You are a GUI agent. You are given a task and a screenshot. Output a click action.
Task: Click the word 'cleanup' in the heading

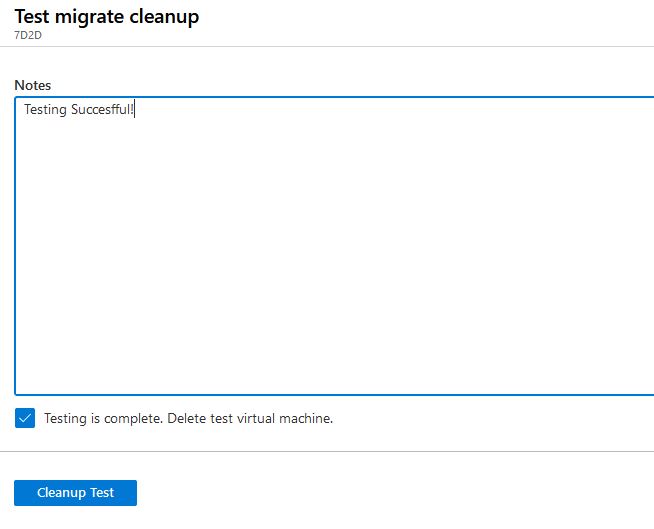(164, 17)
